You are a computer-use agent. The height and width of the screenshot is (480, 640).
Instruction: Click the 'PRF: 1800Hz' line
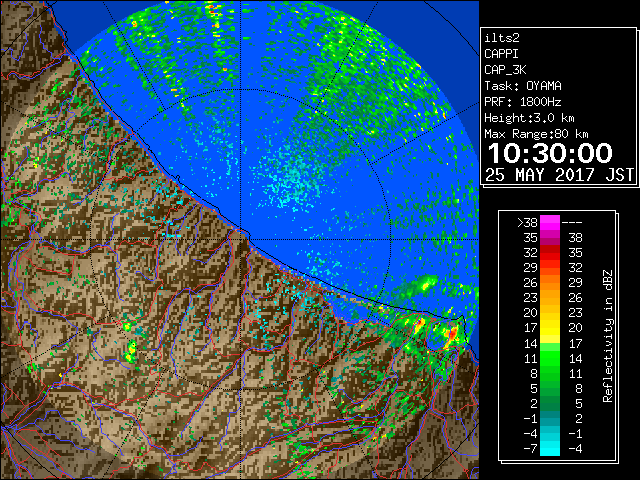click(523, 102)
